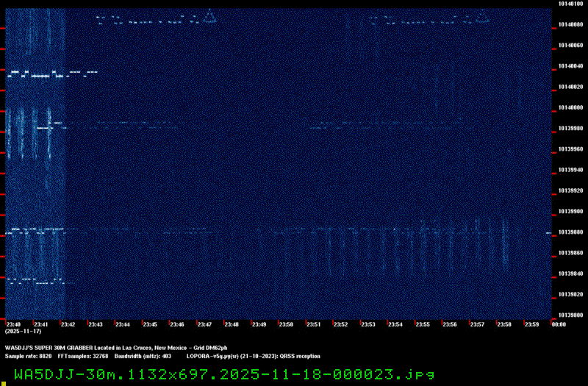Click the (2025-11-17) date label
Image resolution: width=588 pixels, height=386 pixels.
click(18, 332)
